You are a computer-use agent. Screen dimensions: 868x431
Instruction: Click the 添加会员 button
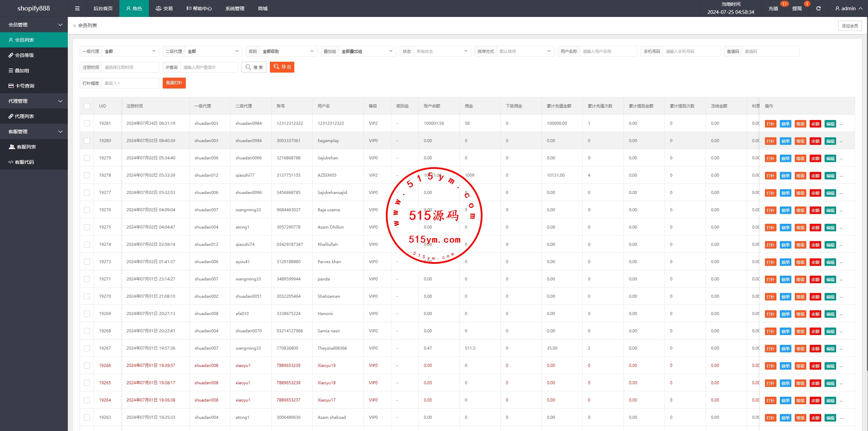tap(849, 26)
